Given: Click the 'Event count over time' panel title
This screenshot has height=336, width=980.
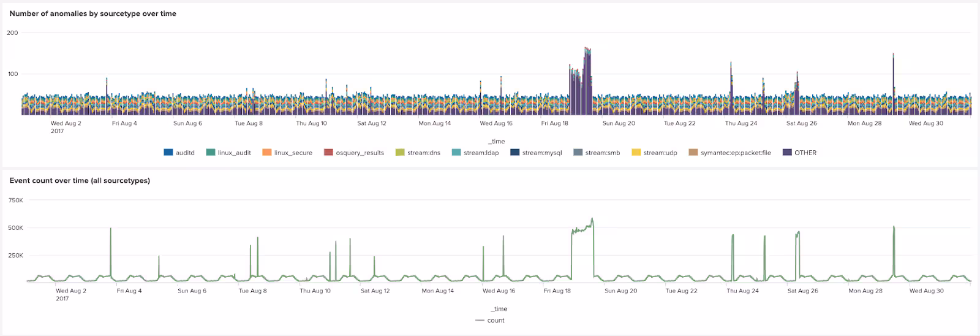Looking at the screenshot, I should tap(80, 180).
